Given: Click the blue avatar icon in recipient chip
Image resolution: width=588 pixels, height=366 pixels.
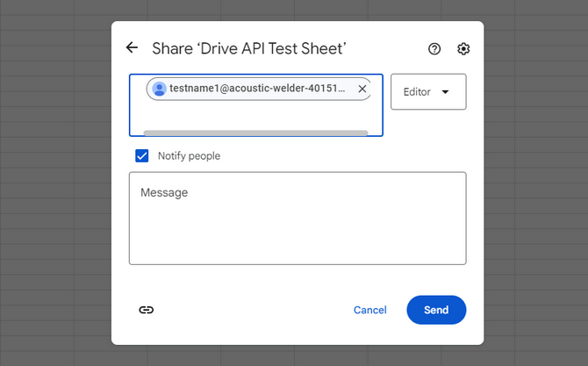Looking at the screenshot, I should coord(159,89).
